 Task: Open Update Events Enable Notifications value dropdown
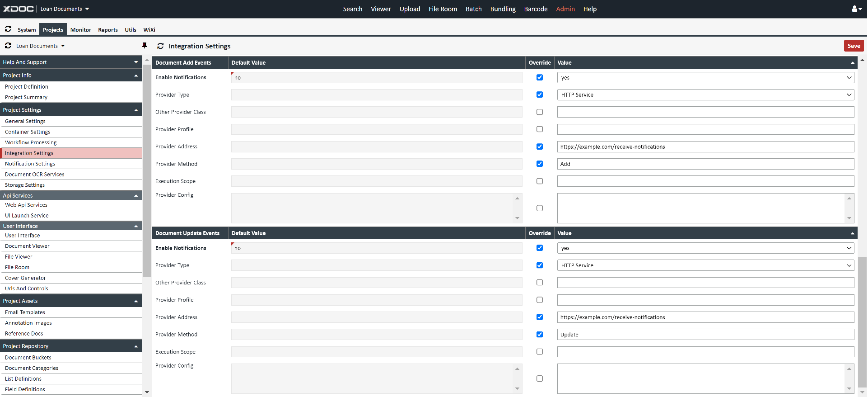[705, 248]
